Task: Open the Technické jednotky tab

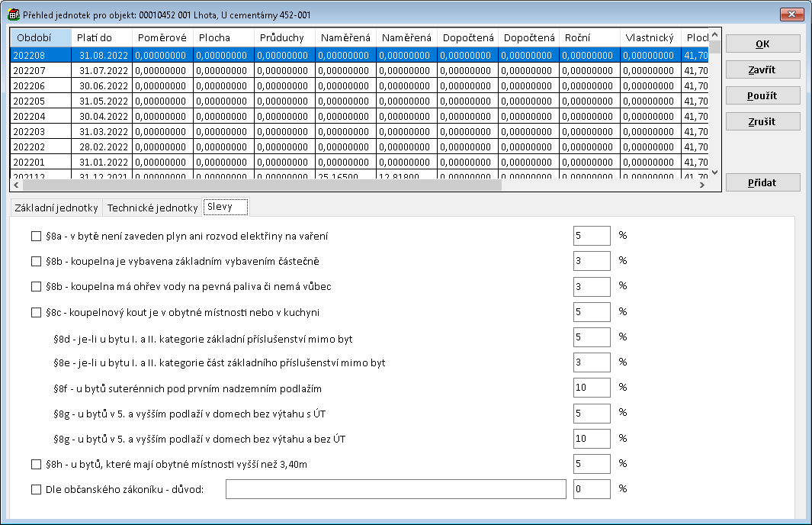Action: [x=152, y=208]
